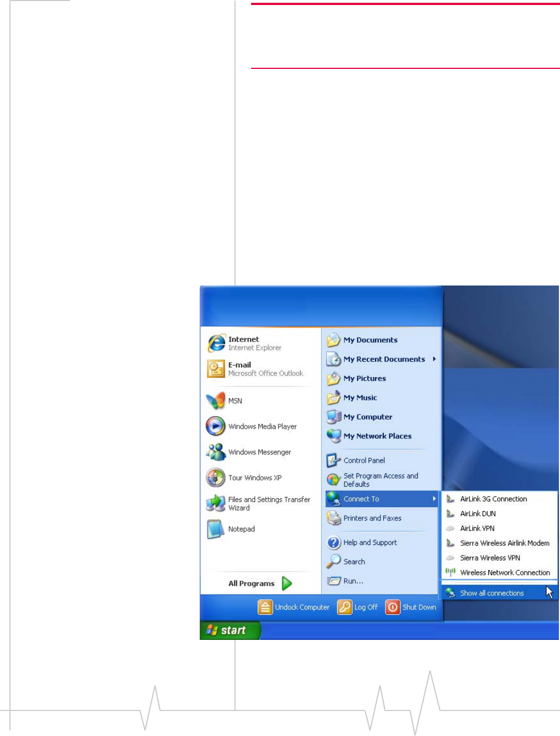Open Internet Explorer icon in Start menu

tap(216, 343)
